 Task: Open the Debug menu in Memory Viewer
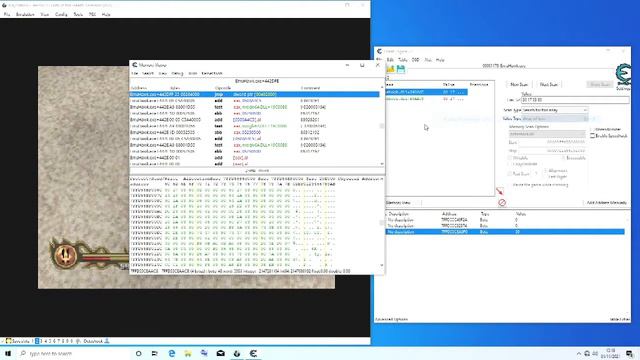pos(177,73)
